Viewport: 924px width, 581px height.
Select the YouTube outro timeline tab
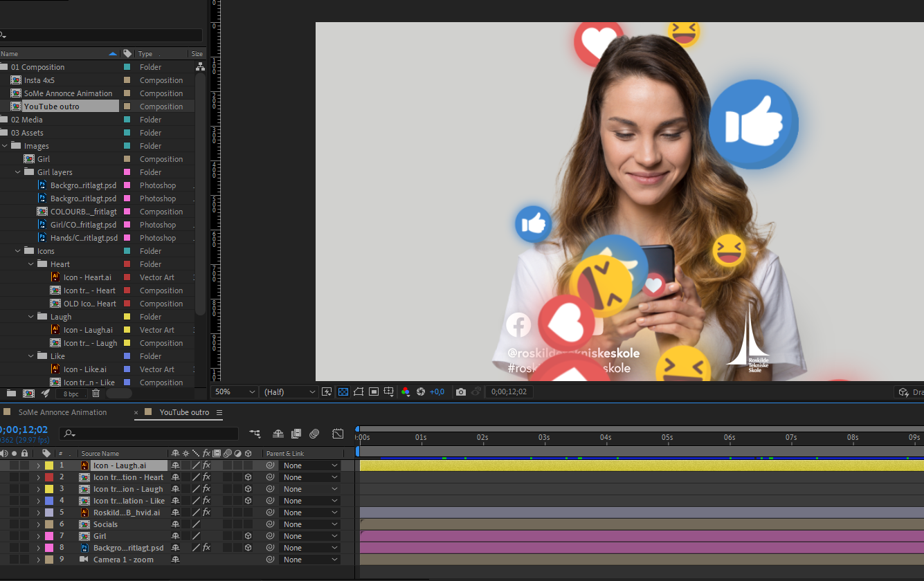(184, 412)
